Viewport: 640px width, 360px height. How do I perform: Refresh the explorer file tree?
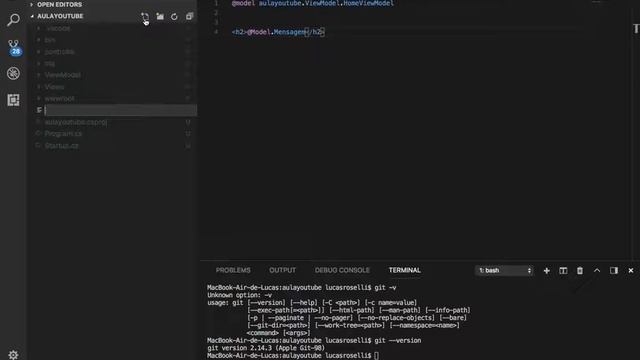[174, 17]
